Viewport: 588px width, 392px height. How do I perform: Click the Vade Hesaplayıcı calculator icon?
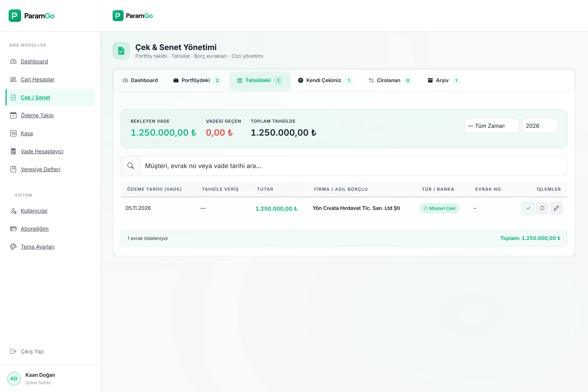click(13, 151)
